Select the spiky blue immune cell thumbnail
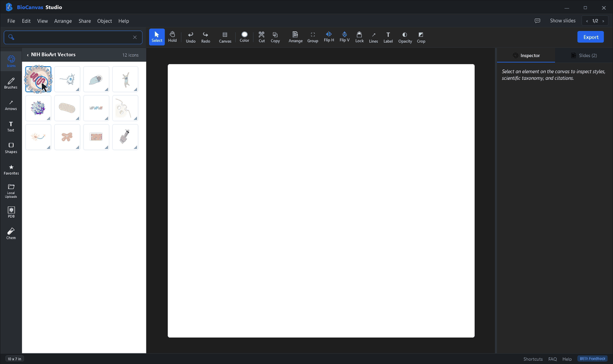 coord(38,108)
